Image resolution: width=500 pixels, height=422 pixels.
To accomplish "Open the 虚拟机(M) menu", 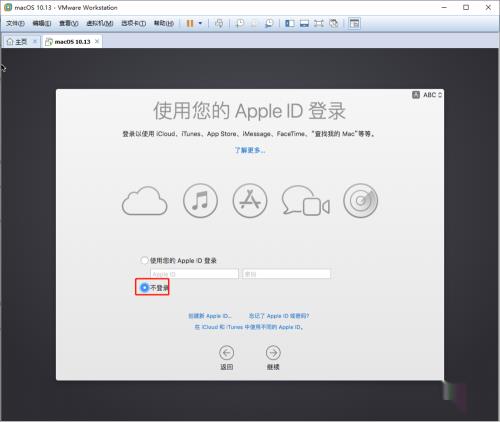I will pos(100,23).
